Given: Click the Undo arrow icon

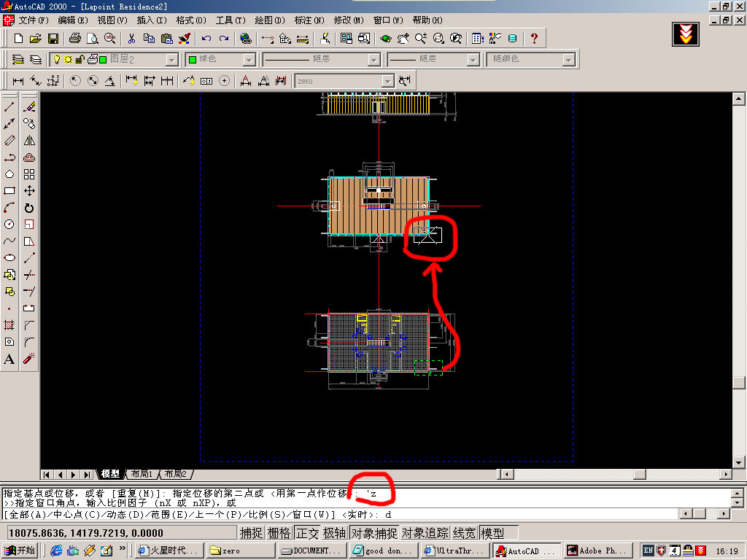Looking at the screenshot, I should point(206,38).
